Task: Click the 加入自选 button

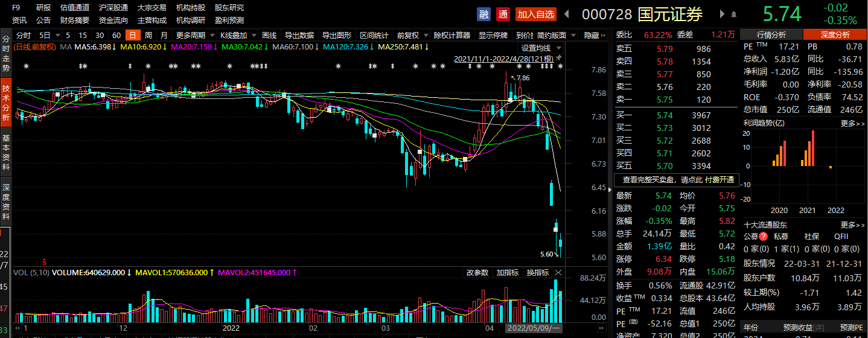Action: point(536,14)
